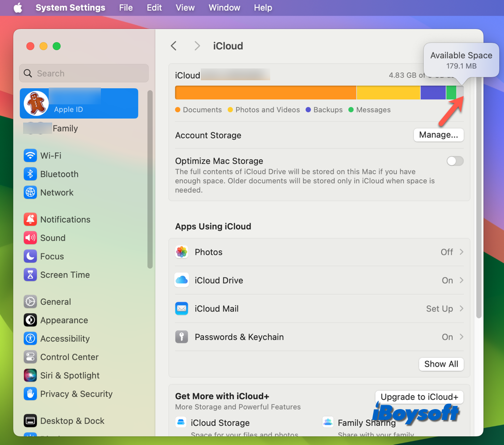The width and height of the screenshot is (504, 445).
Task: Click the iCloud Mail envelope icon
Action: coord(182,309)
